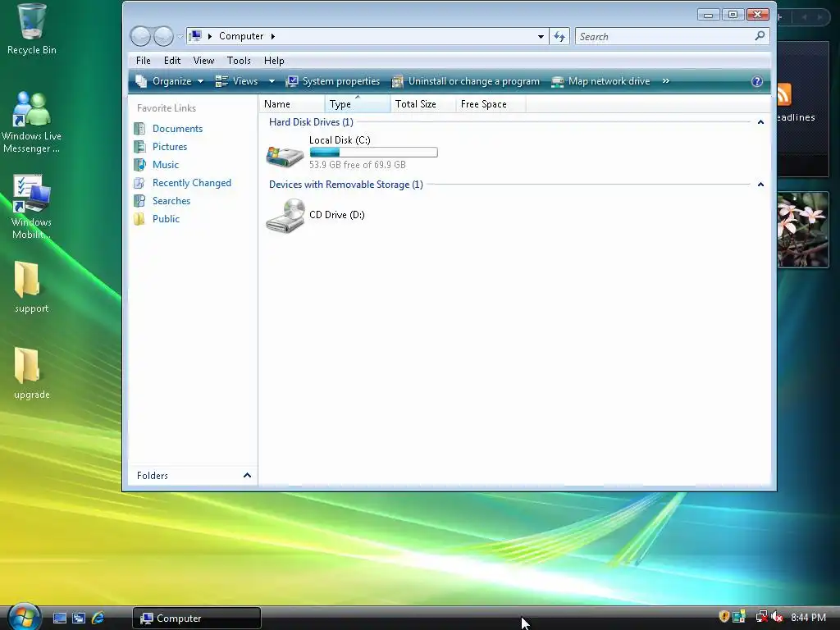Open the Views dropdown arrow
840x630 pixels.
272,81
